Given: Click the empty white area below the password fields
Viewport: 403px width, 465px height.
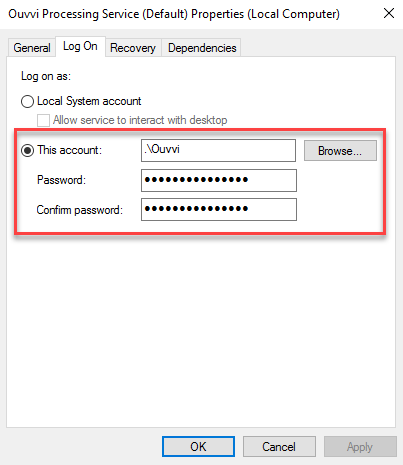Looking at the screenshot, I should pyautogui.click(x=201, y=330).
